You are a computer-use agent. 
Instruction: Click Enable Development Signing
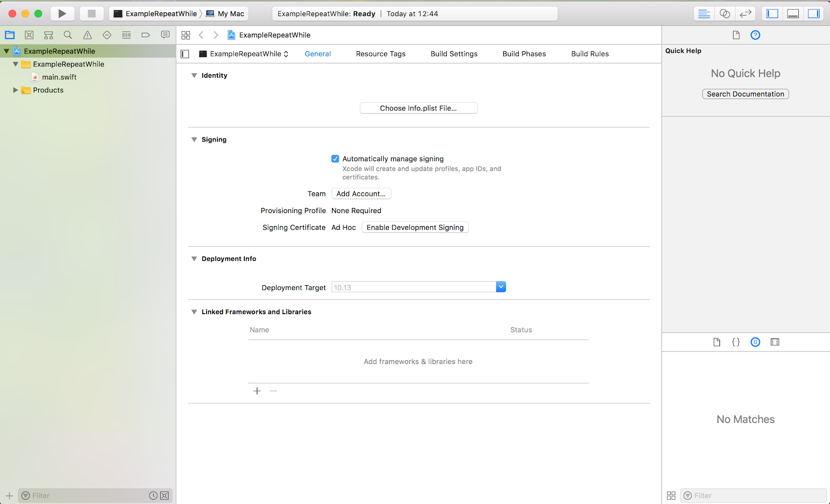pyautogui.click(x=415, y=228)
